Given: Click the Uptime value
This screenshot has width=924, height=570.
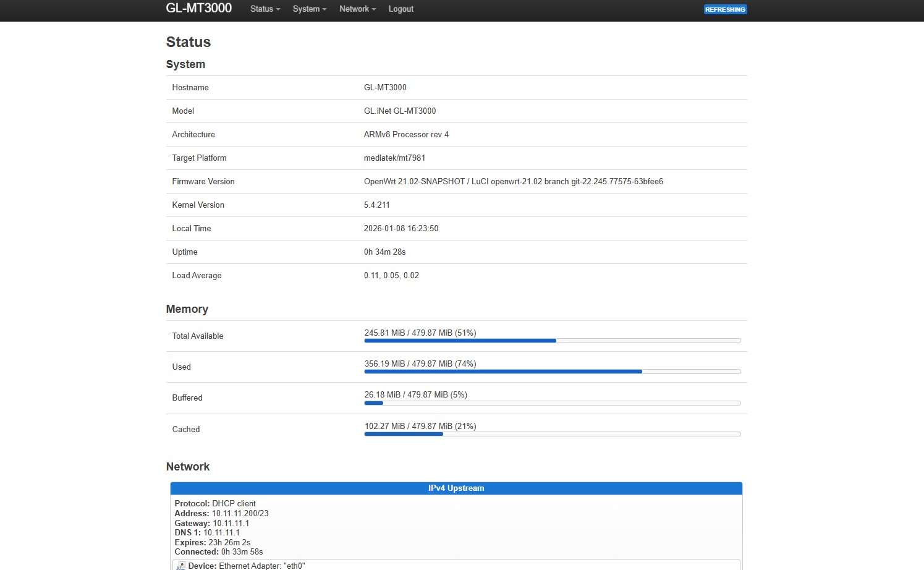Looking at the screenshot, I should coord(384,252).
